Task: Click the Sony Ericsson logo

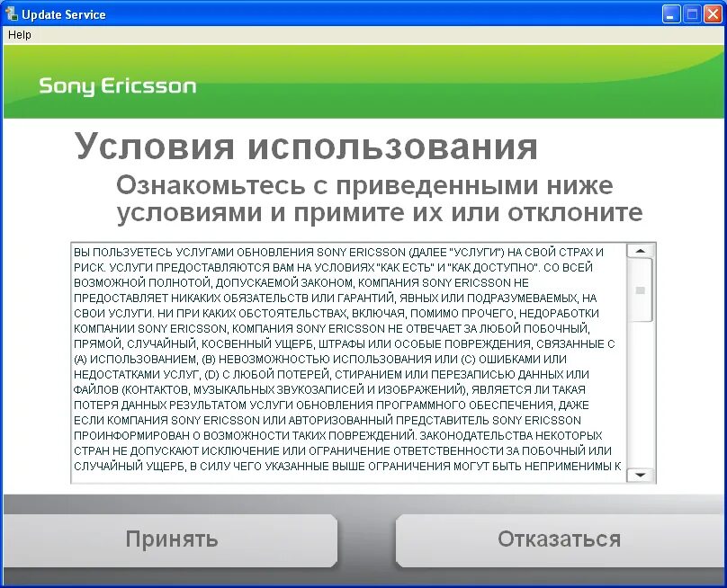Action: tap(117, 85)
